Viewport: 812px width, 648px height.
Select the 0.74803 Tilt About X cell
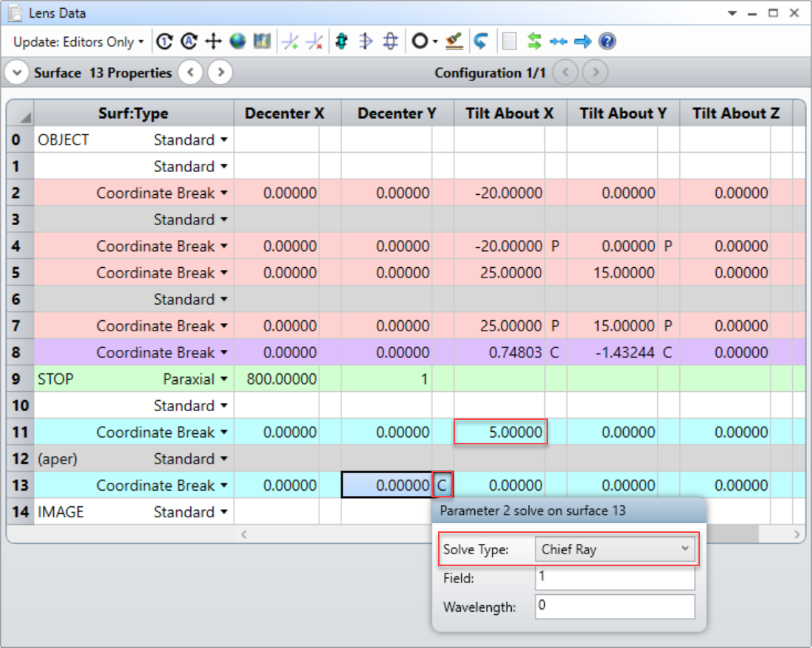(500, 353)
